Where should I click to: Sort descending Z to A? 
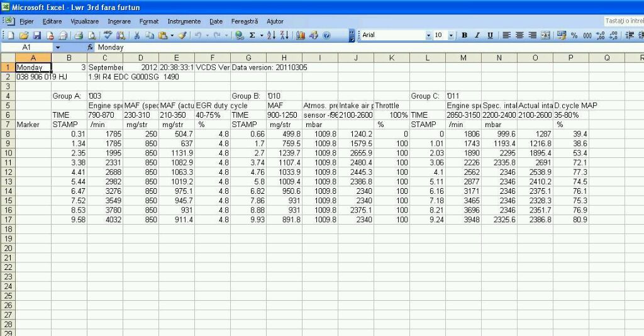click(284, 36)
